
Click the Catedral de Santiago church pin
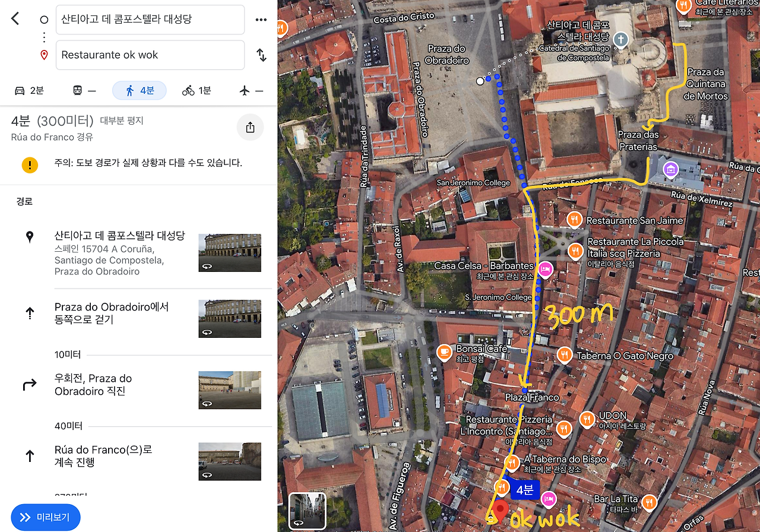coord(620,40)
